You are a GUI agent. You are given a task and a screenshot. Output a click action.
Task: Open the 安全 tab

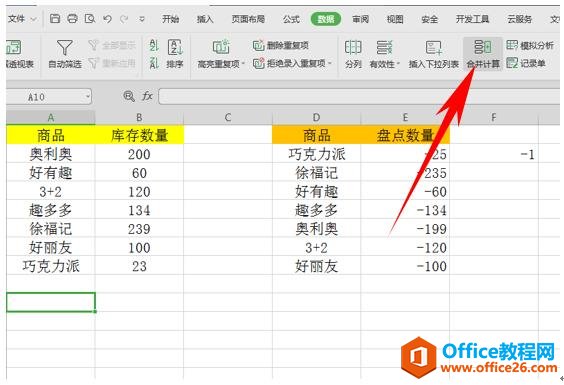click(x=429, y=19)
